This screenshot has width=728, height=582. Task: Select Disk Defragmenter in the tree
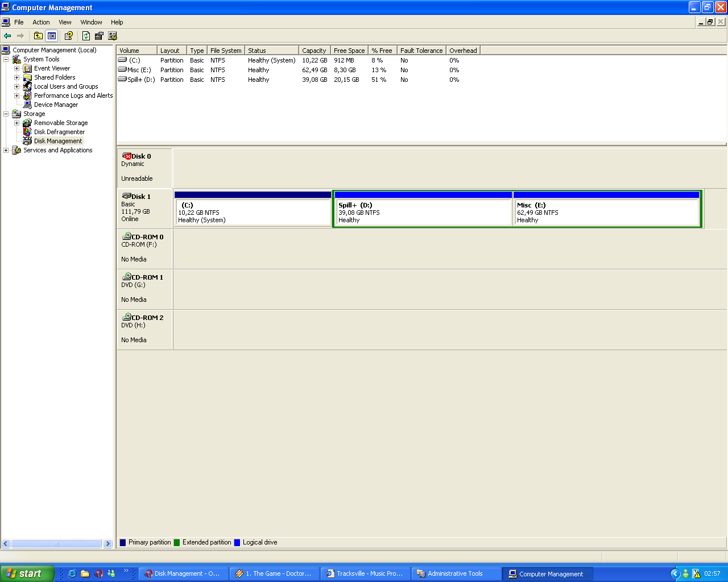(x=59, y=132)
